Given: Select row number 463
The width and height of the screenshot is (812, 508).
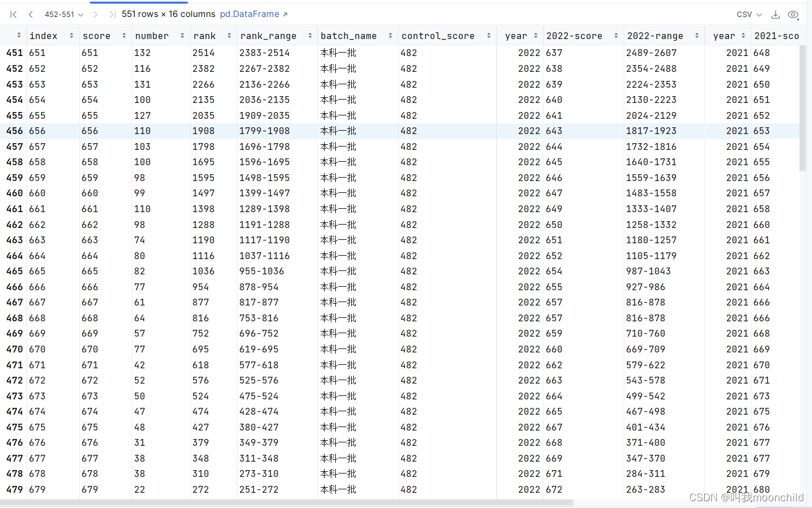Looking at the screenshot, I should coord(15,240).
